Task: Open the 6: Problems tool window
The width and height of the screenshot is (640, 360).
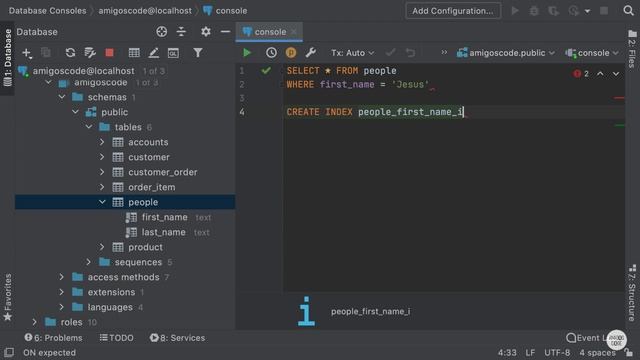Action: 53,338
